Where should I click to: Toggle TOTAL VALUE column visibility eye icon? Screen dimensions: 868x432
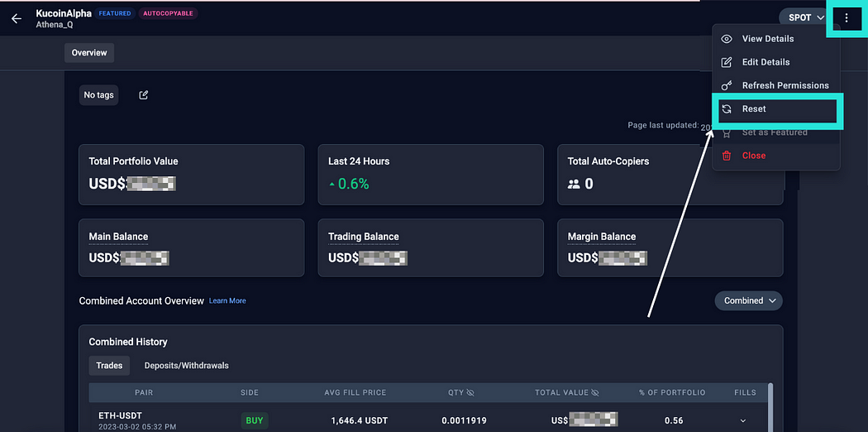(x=595, y=392)
